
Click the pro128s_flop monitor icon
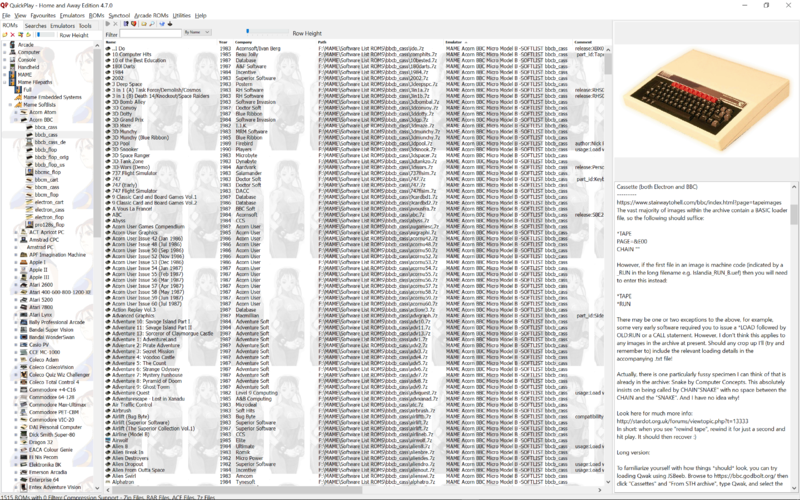(x=30, y=224)
